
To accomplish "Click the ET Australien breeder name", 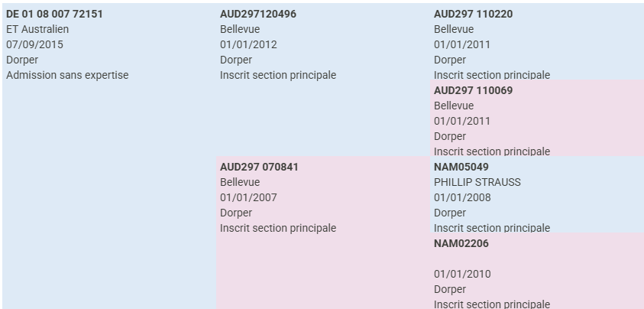I will point(37,29).
